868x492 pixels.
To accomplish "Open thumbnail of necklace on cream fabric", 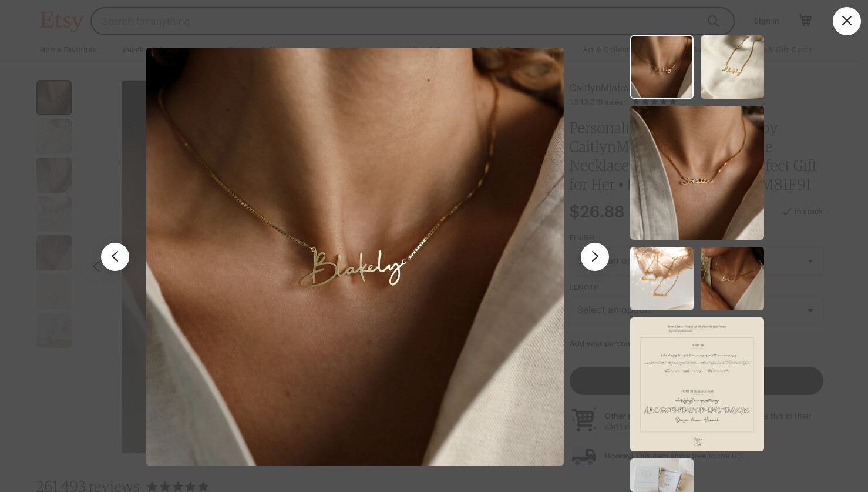I will (732, 67).
